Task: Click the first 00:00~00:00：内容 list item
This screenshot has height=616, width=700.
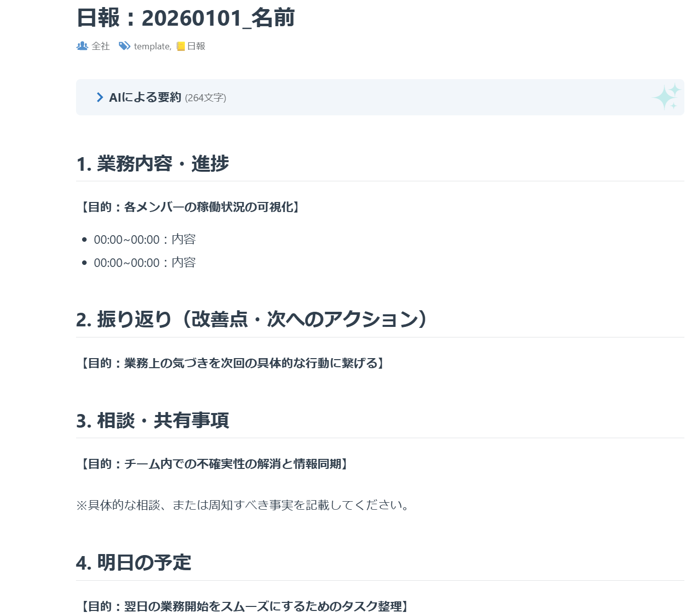Action: coord(145,239)
